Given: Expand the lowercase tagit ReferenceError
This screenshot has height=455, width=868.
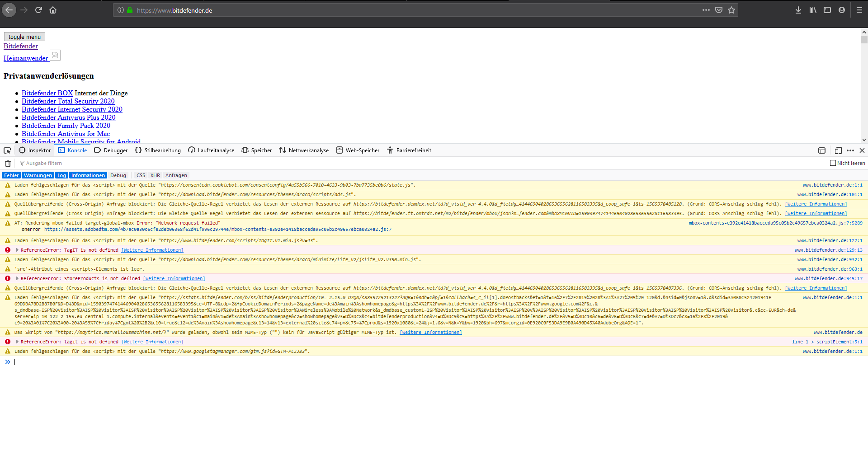Looking at the screenshot, I should click(x=17, y=342).
